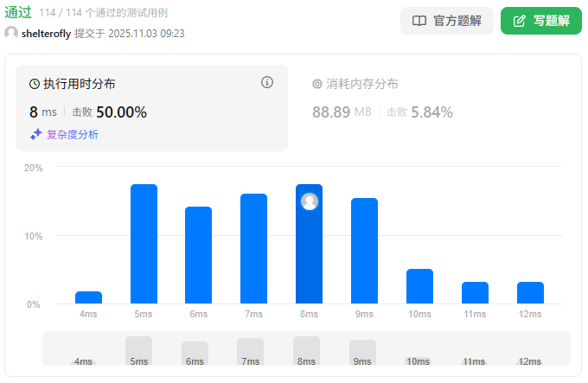
Task: Click the 12ms bar in the chart
Action: (x=530, y=292)
